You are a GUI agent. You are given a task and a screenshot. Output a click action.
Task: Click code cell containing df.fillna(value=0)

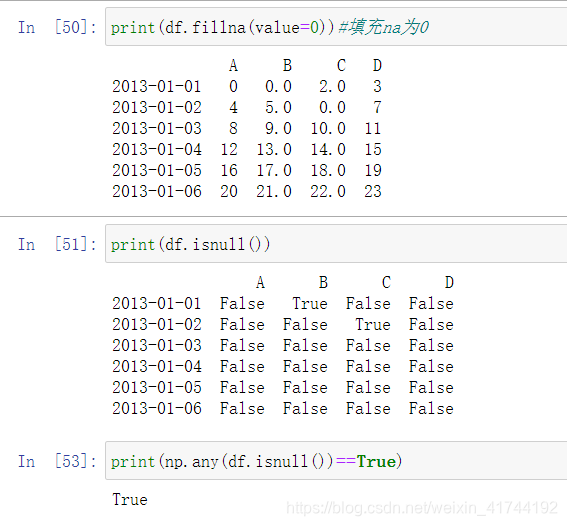(x=336, y=27)
